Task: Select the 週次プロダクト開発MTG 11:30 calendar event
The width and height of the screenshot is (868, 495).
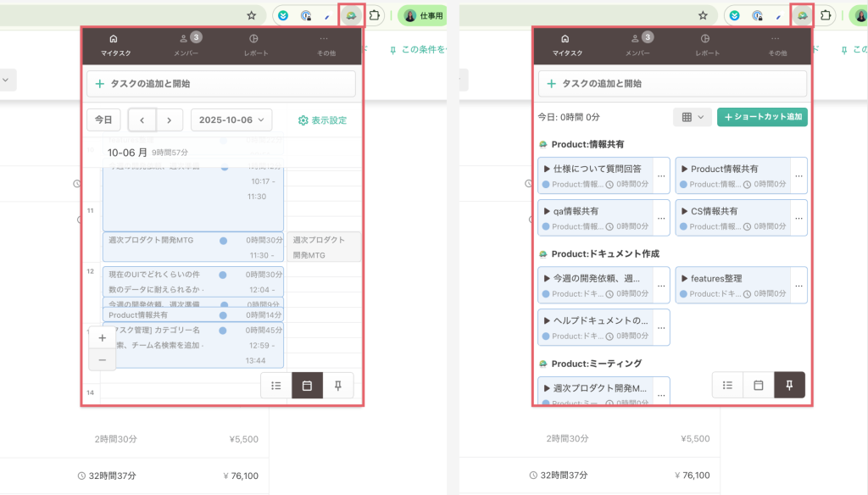Action: 192,247
